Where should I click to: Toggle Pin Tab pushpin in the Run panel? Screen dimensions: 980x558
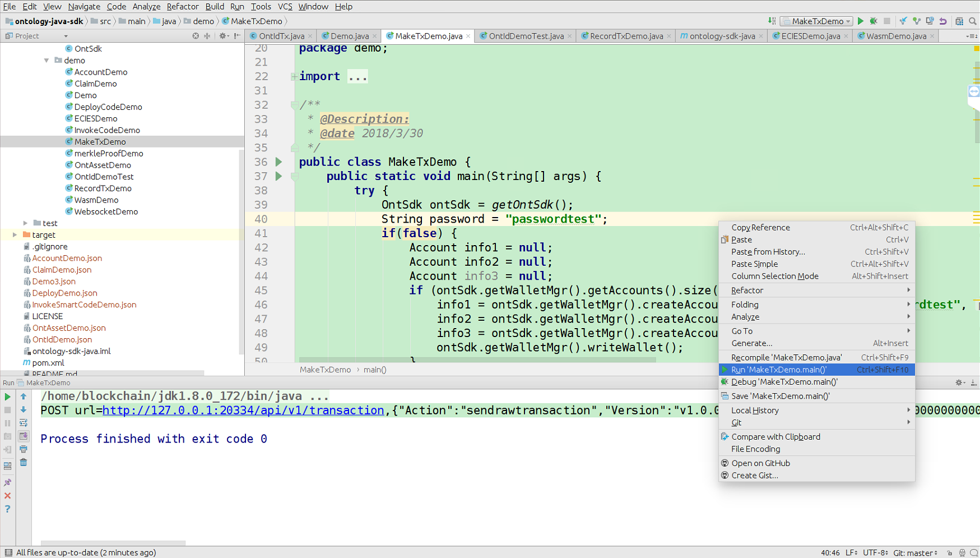[8, 482]
